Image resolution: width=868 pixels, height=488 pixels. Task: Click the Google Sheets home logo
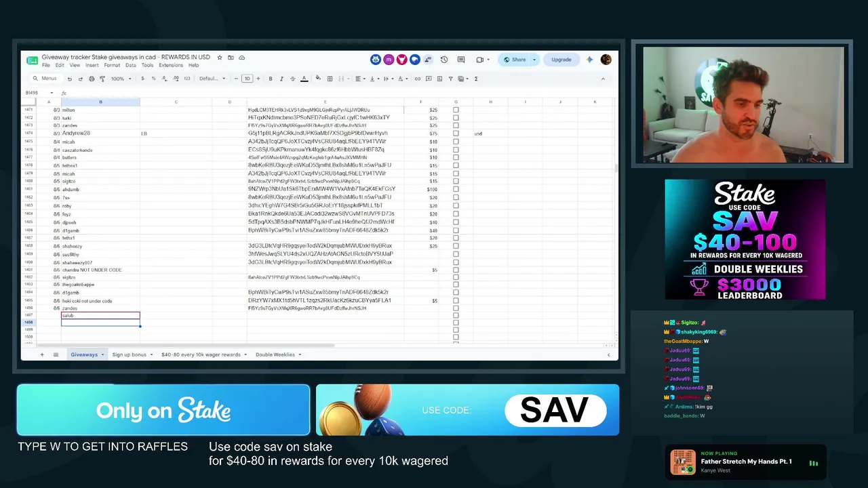32,60
